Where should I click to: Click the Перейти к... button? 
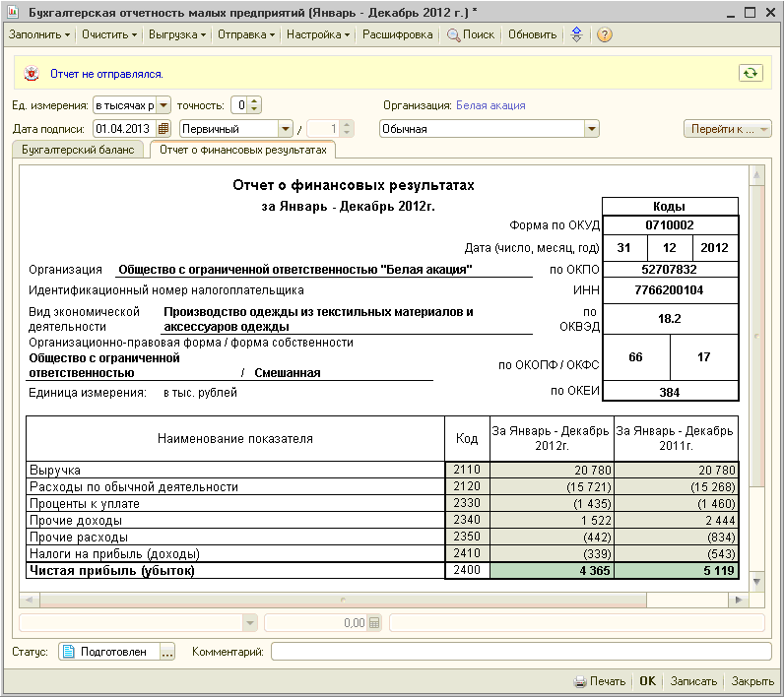click(727, 129)
